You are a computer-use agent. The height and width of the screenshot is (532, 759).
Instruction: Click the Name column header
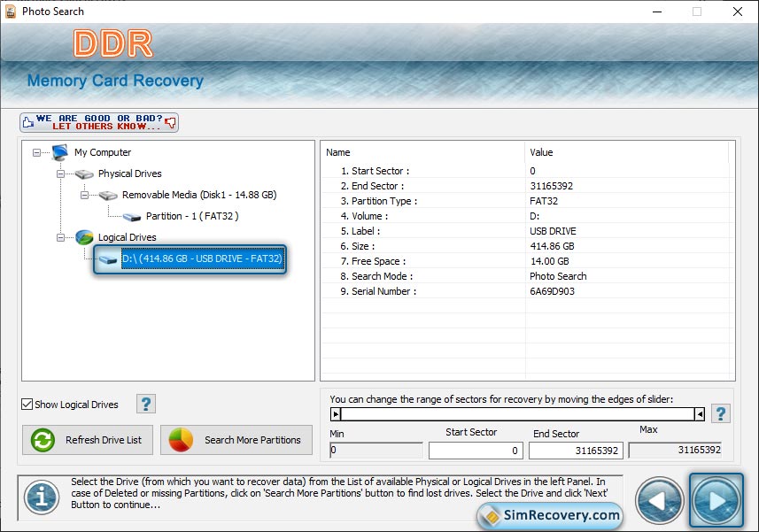(423, 152)
